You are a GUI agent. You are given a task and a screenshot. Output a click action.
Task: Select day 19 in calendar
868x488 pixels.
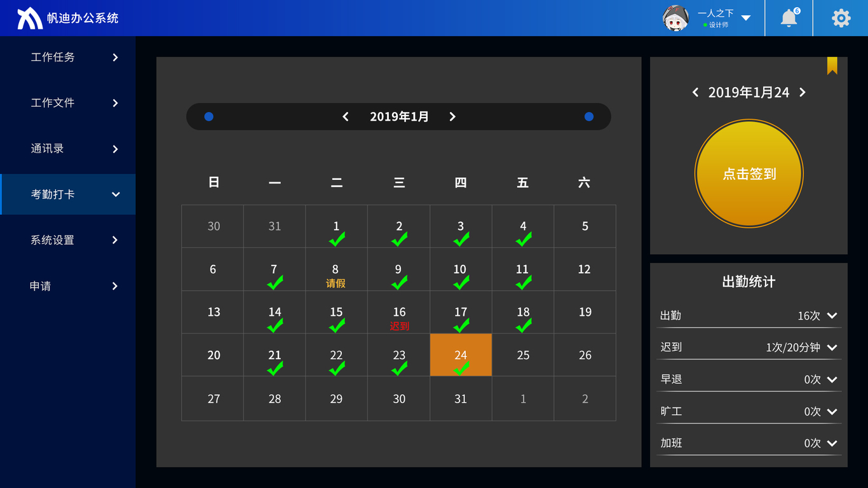click(585, 312)
